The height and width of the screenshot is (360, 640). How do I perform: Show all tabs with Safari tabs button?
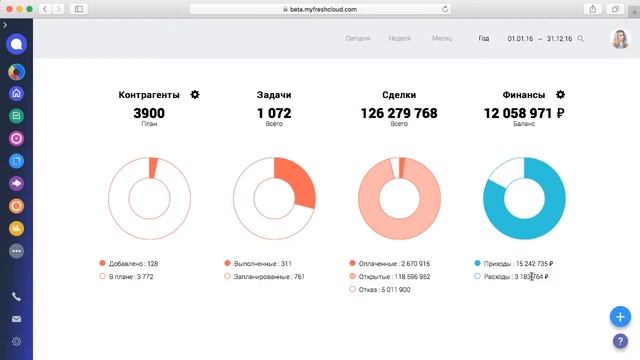(615, 9)
